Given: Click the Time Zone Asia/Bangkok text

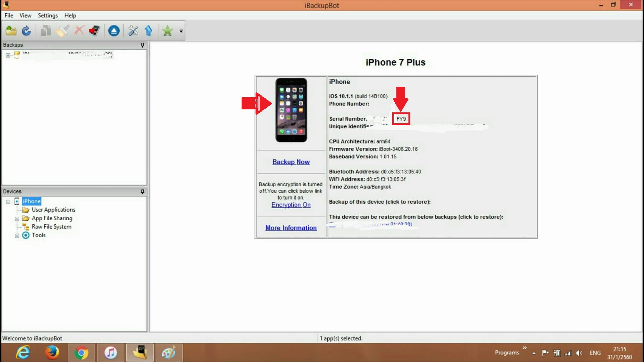Looking at the screenshot, I should pos(360,187).
